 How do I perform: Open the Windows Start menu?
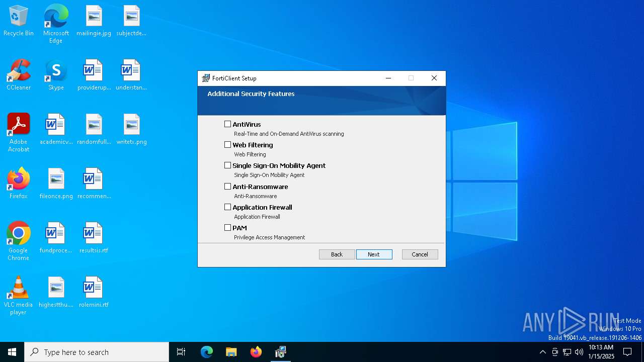[12, 352]
